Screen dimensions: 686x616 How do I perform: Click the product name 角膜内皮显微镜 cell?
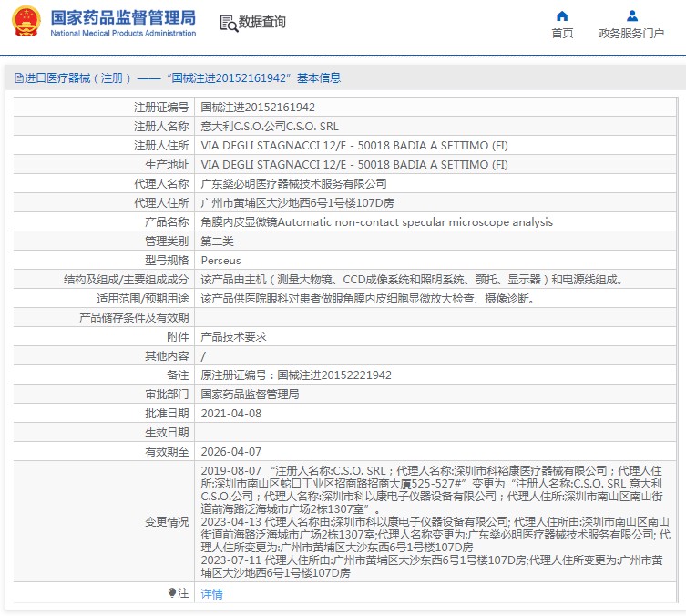[x=376, y=221]
